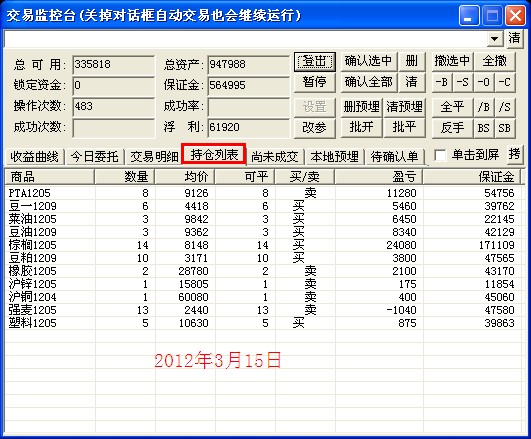
Task: Click the /S close-sell button
Action: [x=505, y=107]
